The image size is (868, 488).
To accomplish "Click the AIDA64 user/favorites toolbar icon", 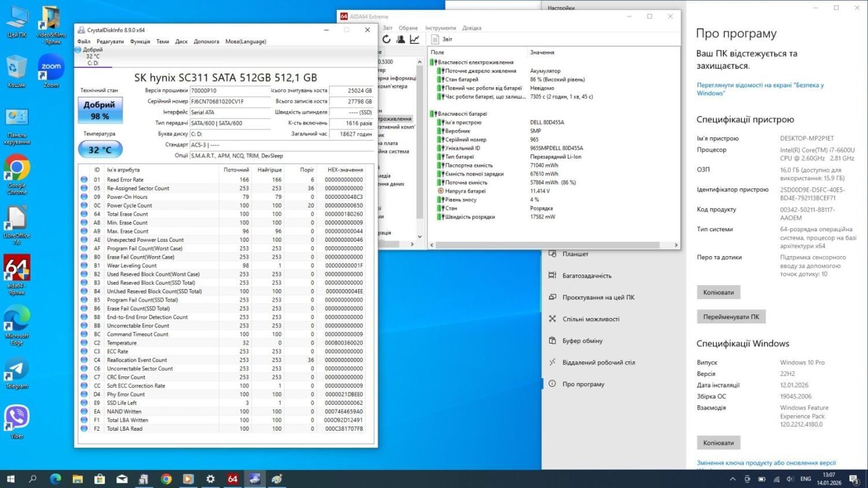I will click(x=400, y=39).
